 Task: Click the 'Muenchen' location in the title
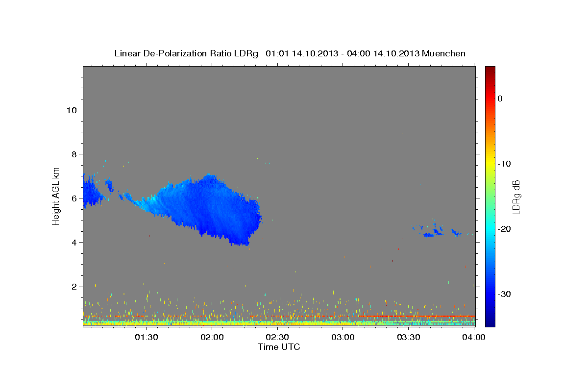[x=444, y=53]
